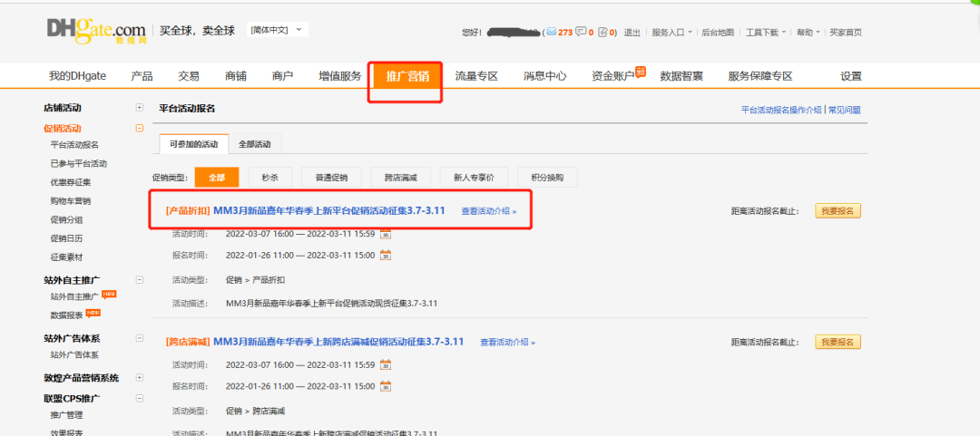Open the 帮助 dropdown menu
This screenshot has width=980, height=436.
tap(808, 33)
